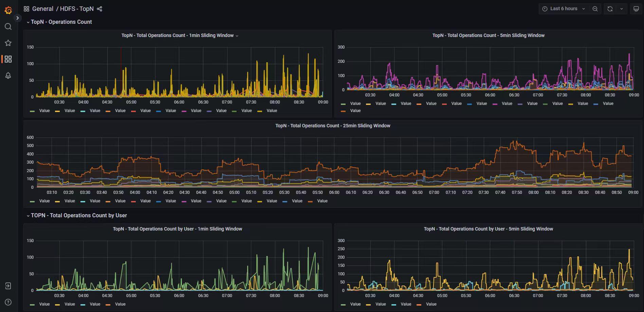The height and width of the screenshot is (312, 644).
Task: Refresh the dashboard
Action: pos(610,9)
